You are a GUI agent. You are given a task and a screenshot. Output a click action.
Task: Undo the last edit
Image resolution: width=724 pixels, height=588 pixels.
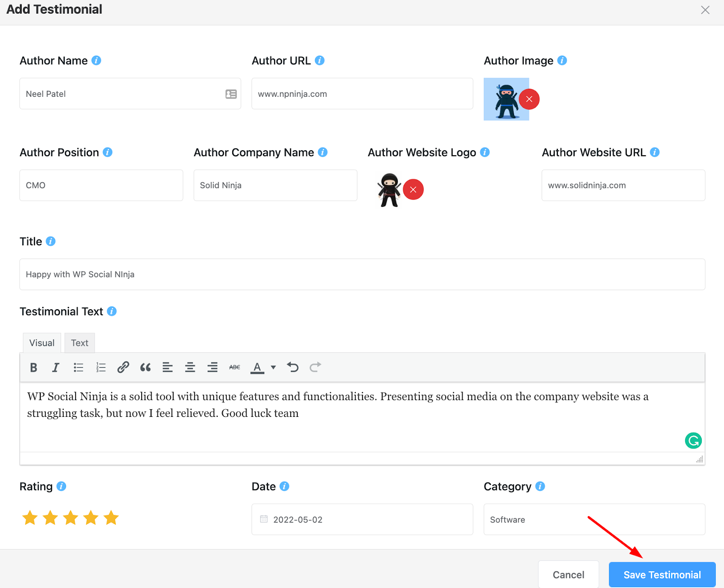[x=293, y=367]
